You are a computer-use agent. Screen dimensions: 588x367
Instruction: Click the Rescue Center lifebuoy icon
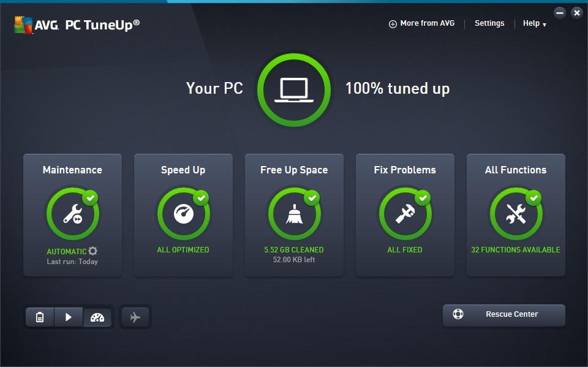[x=458, y=314]
